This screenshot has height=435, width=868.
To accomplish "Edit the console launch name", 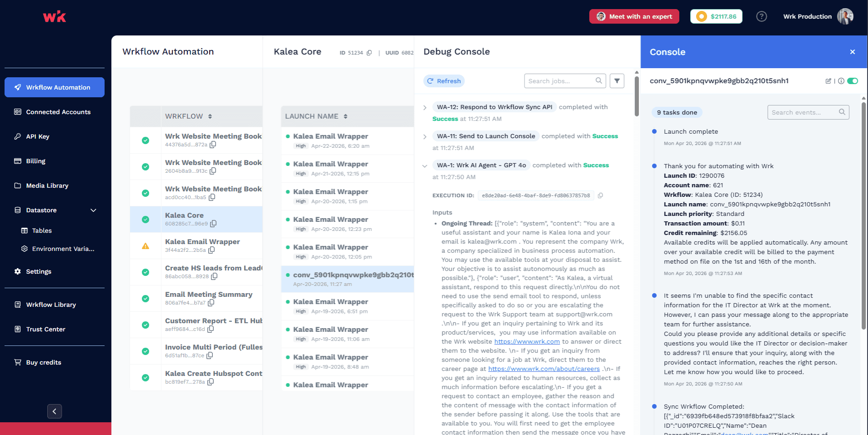I will pos(828,81).
